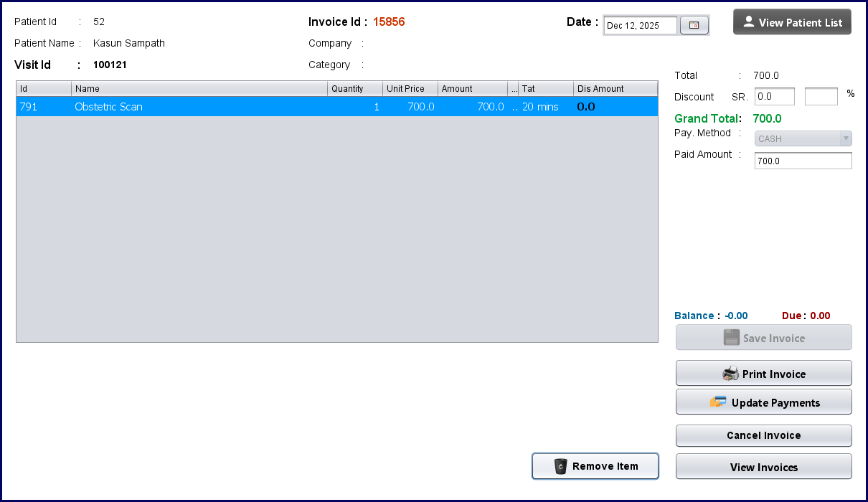The height and width of the screenshot is (502, 868).
Task: Click the Dis Amount column header
Action: point(615,89)
